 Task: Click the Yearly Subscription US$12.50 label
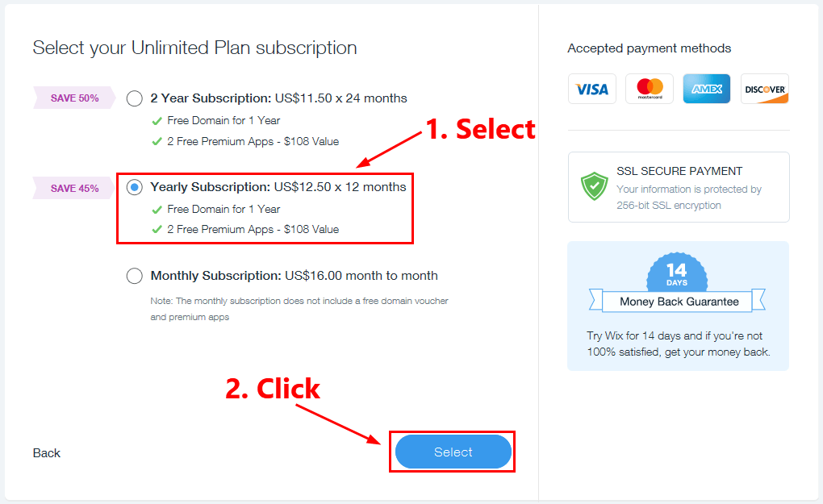(x=278, y=187)
